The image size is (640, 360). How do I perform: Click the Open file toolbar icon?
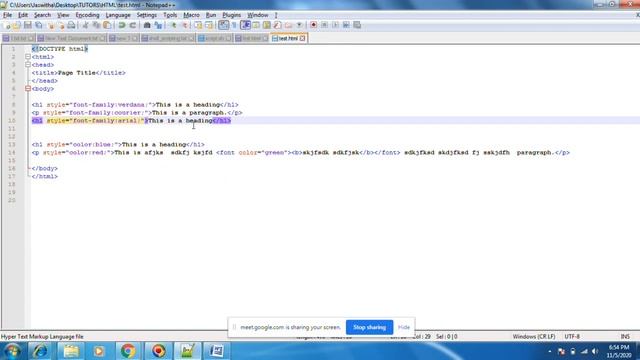pos(17,25)
